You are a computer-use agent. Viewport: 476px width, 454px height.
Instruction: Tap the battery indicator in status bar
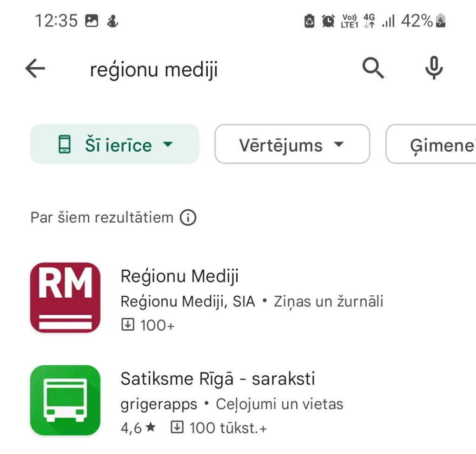440,21
